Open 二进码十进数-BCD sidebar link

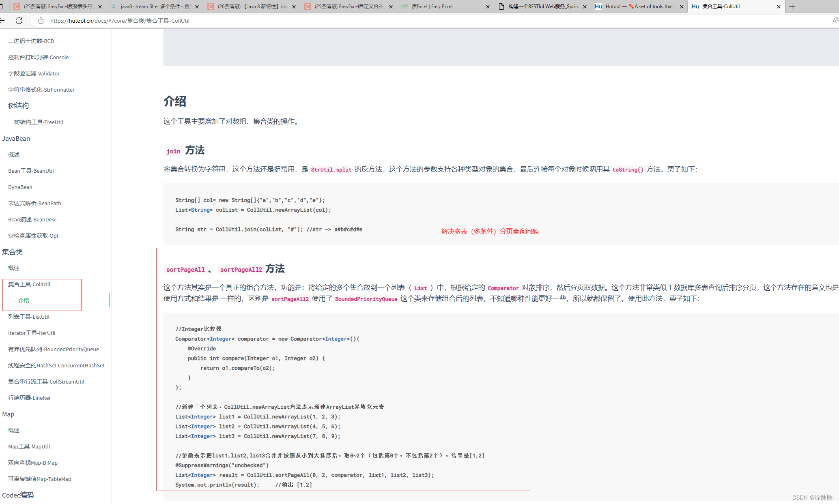pyautogui.click(x=31, y=41)
